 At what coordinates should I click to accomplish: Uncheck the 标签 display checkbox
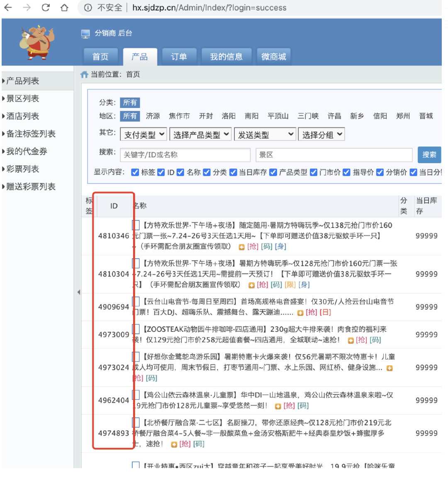click(135, 172)
